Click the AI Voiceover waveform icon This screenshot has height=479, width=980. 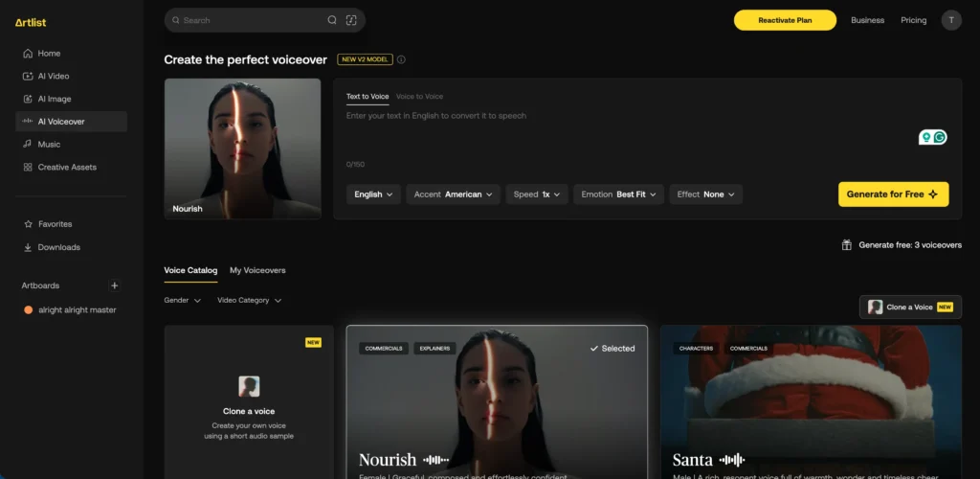28,122
